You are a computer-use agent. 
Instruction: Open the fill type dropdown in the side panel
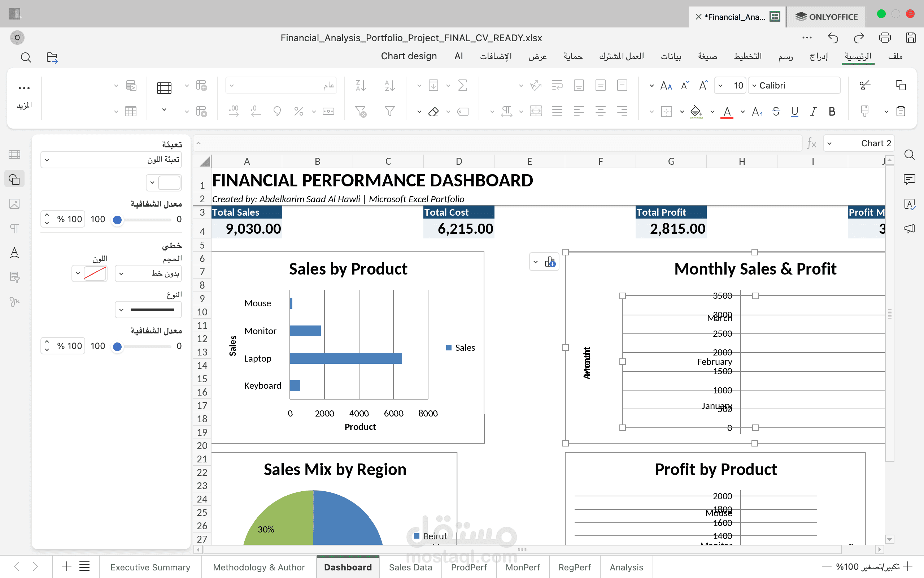pos(111,160)
